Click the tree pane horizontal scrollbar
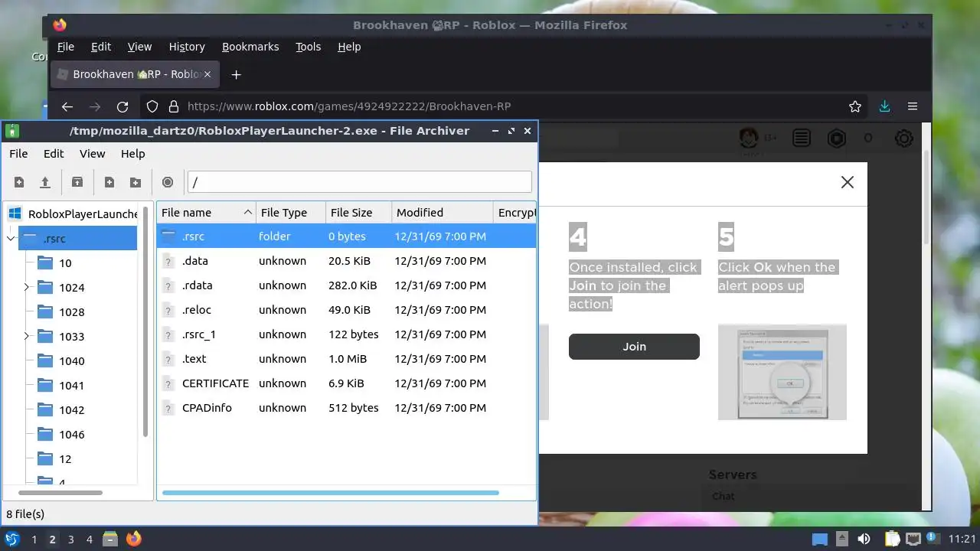Screen dimensions: 980x551 (60, 493)
